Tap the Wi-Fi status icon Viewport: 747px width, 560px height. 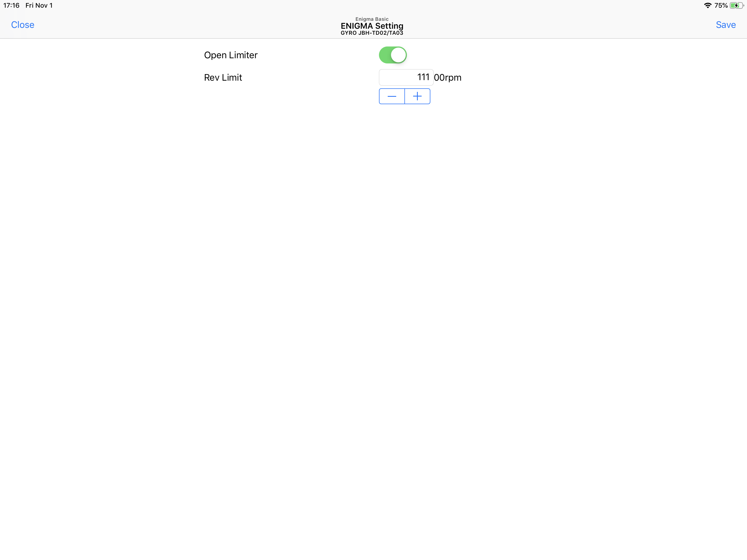[707, 5]
